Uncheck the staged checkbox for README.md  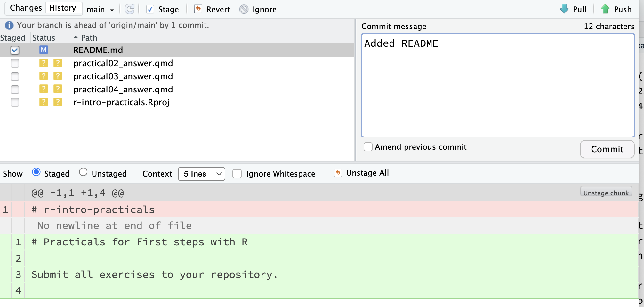pos(15,50)
